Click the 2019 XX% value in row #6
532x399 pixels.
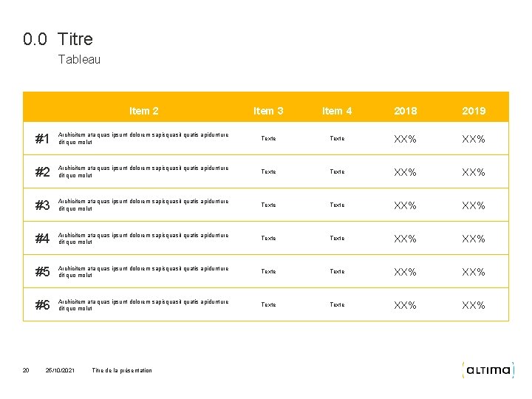[x=474, y=305]
